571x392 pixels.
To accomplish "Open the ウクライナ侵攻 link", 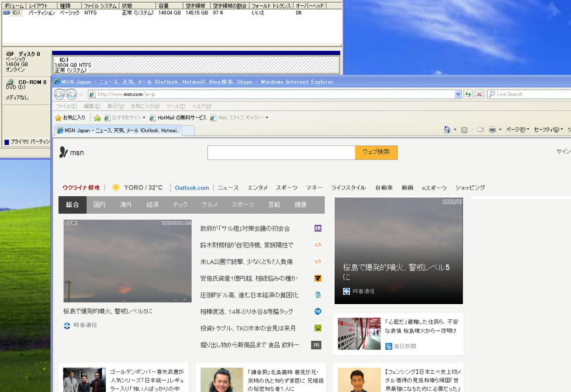I will click(81, 188).
